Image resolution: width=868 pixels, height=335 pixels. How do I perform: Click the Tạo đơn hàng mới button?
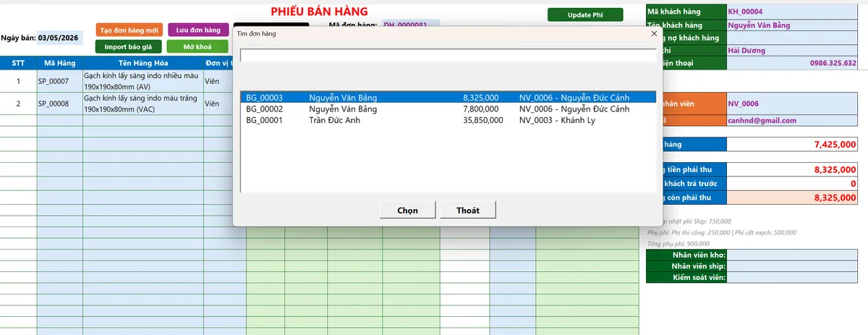click(129, 30)
